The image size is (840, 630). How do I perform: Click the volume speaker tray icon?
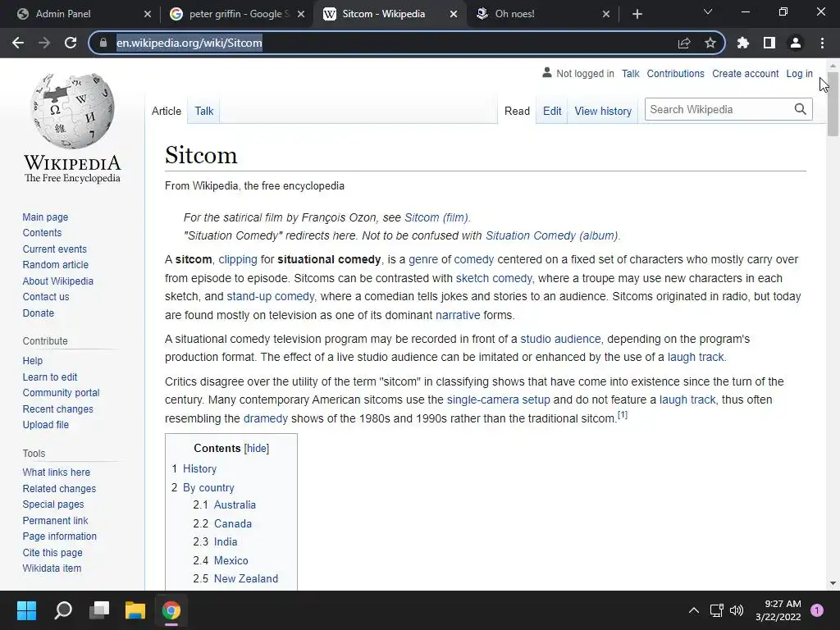click(x=737, y=610)
